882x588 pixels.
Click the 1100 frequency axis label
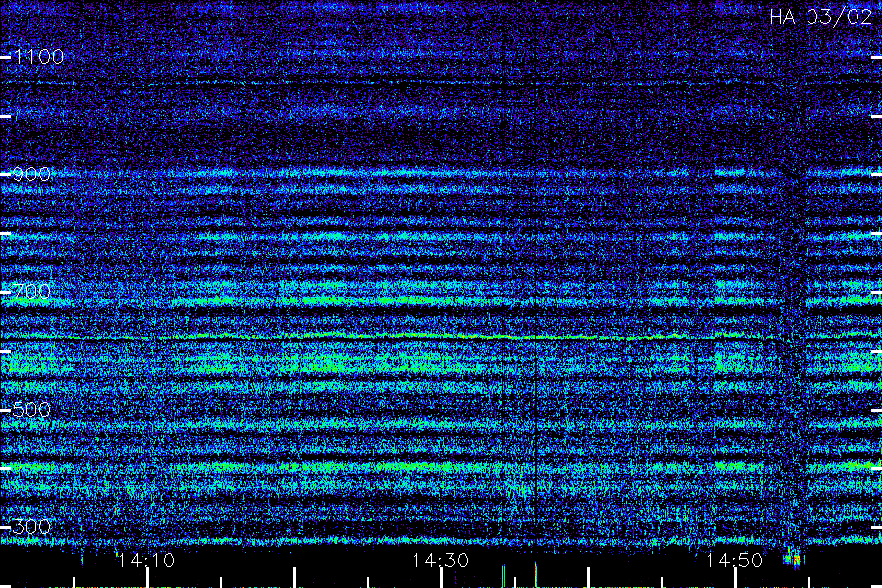[38, 56]
